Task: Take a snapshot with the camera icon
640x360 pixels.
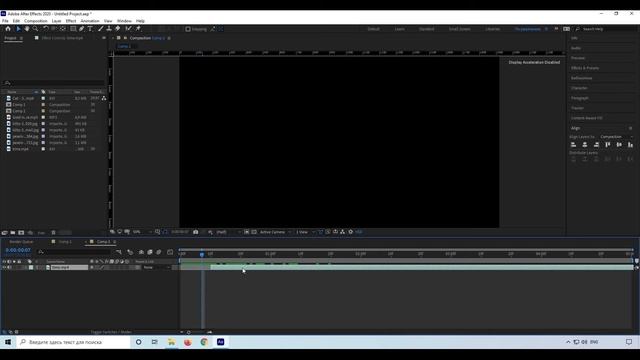Action: click(x=196, y=232)
